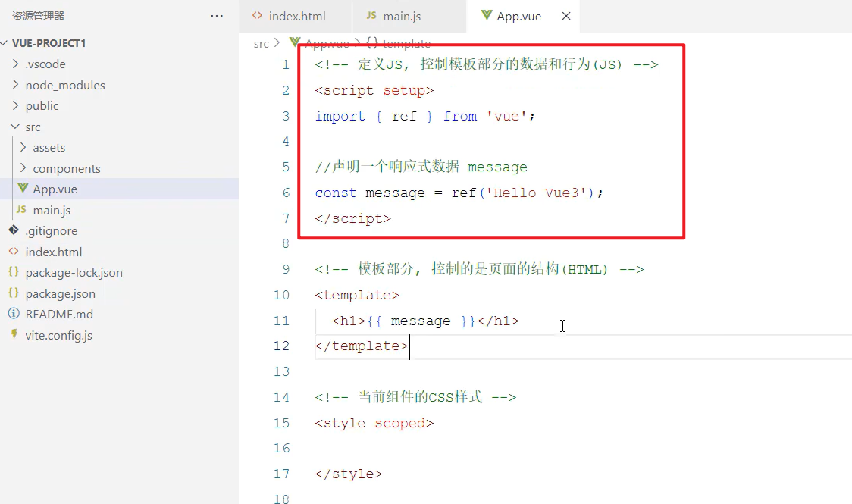Click the 'style scoped' opening tag
Image resolution: width=852 pixels, height=504 pixels.
coord(374,423)
